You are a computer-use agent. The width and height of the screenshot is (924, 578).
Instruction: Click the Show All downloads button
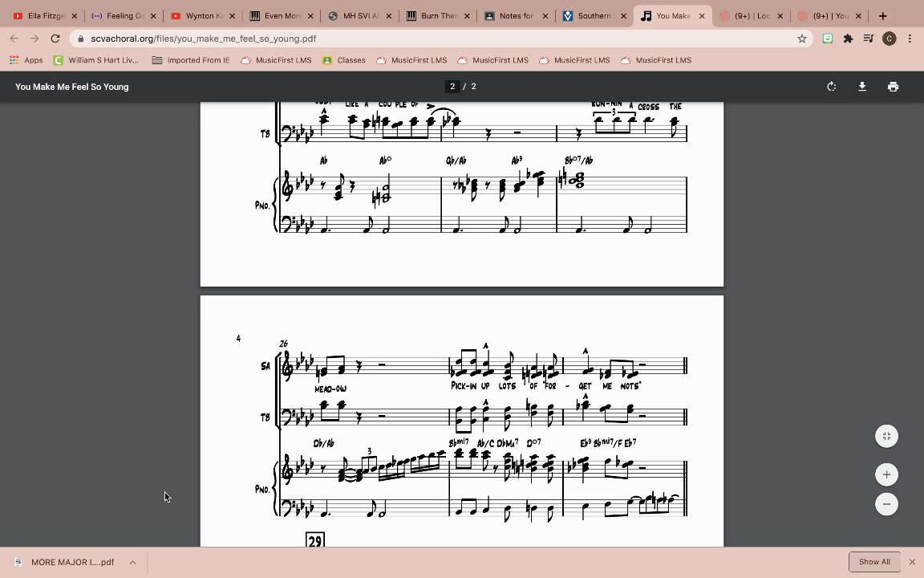click(874, 561)
